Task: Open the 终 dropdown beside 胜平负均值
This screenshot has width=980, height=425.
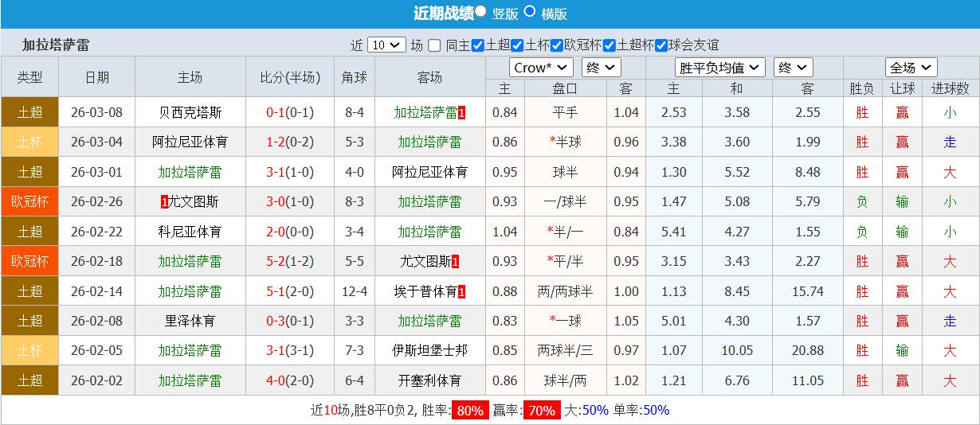Action: 793,68
